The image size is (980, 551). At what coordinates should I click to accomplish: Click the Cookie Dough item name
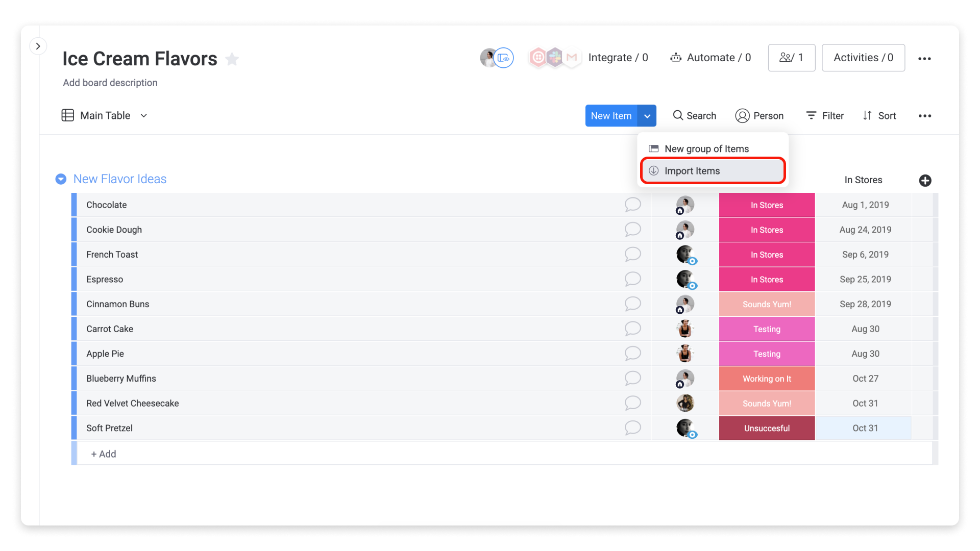click(x=114, y=230)
